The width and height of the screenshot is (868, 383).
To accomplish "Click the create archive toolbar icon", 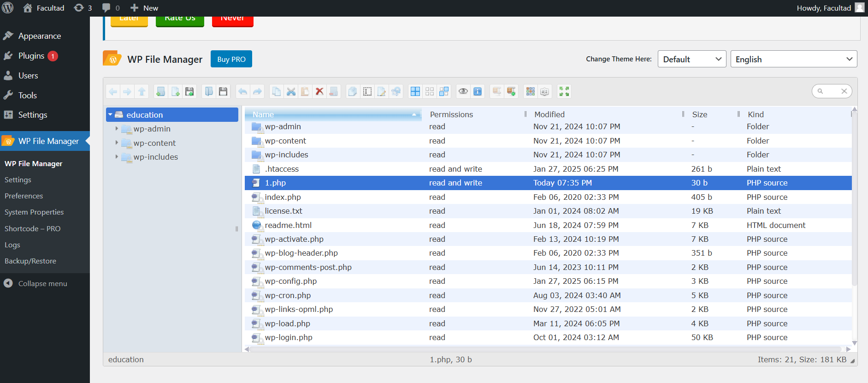I will pos(511,91).
